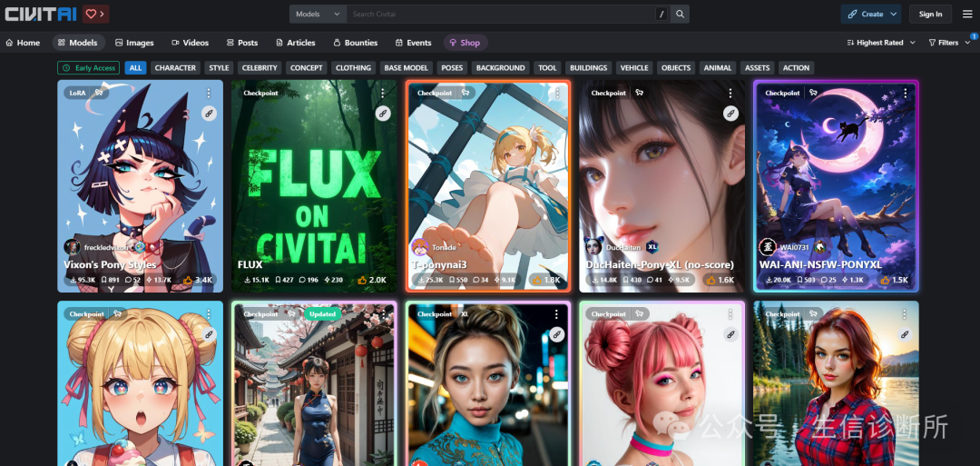
Task: Click the Create button
Action: 866,14
